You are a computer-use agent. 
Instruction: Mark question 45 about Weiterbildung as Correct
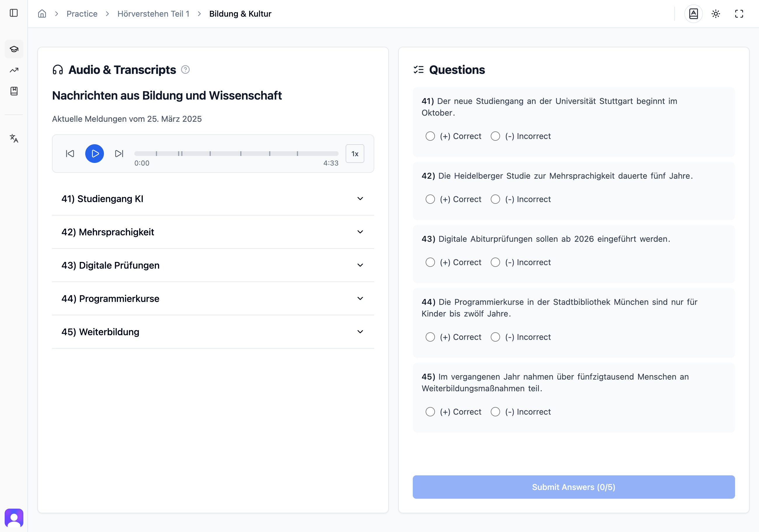point(430,412)
